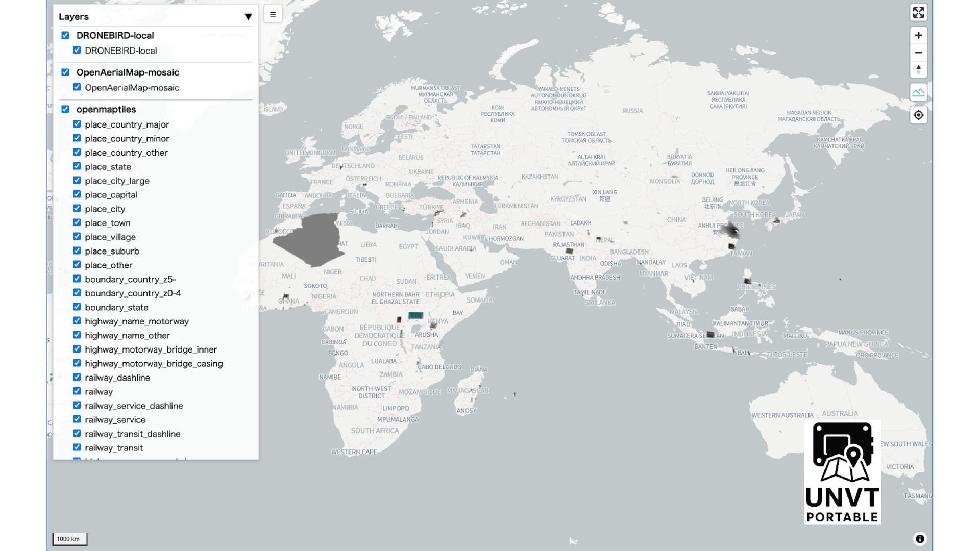Click the UNVT Portable logo
Viewport: 980px width, 551px height.
[842, 472]
